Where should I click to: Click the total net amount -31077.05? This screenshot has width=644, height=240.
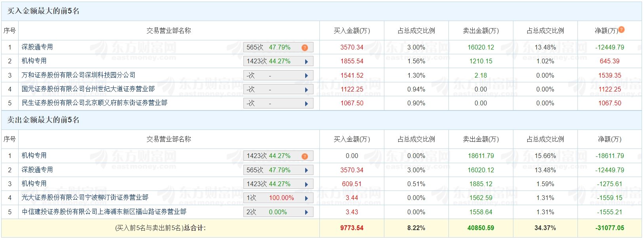pyautogui.click(x=610, y=228)
